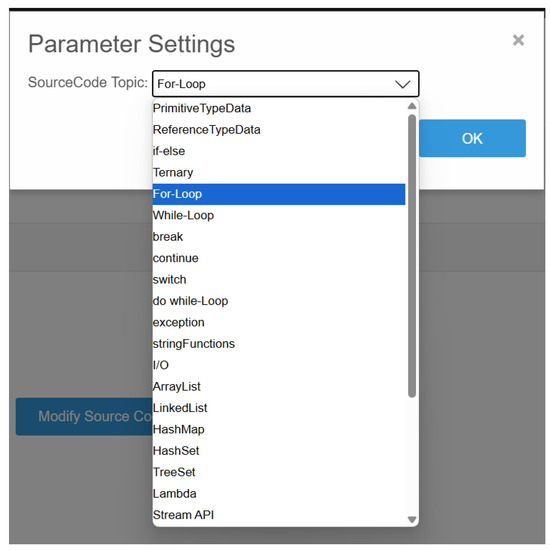
Task: Choose the ReferenceTypeData option
Action: [279, 130]
